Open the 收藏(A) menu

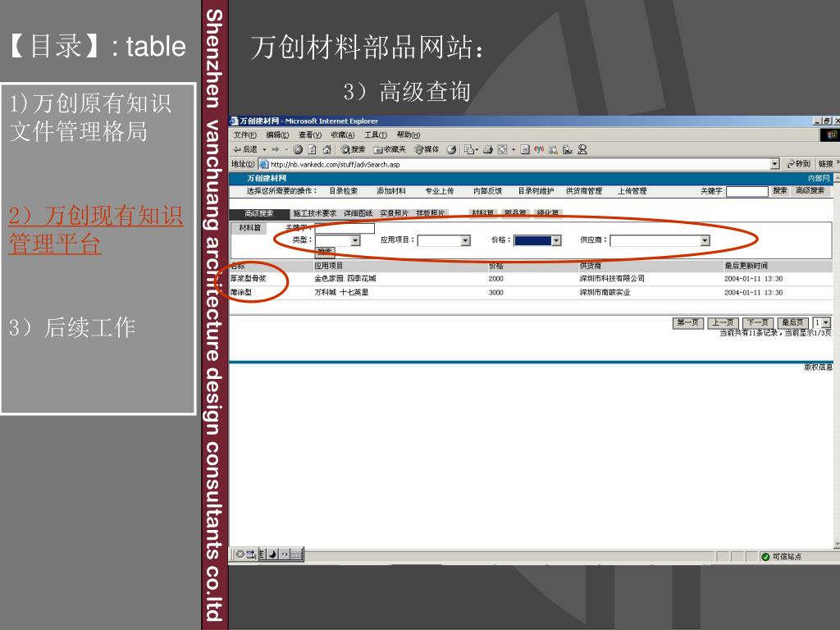(x=343, y=135)
